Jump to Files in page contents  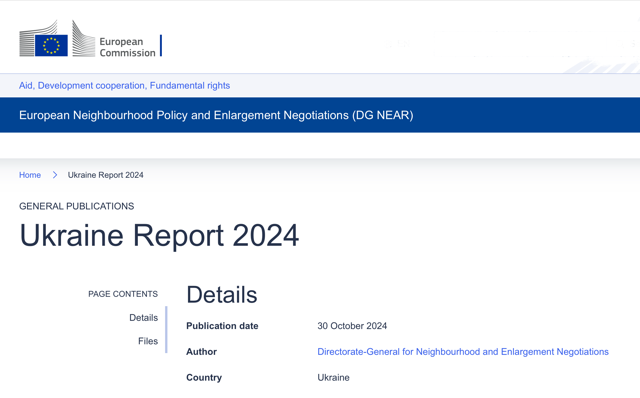148,341
